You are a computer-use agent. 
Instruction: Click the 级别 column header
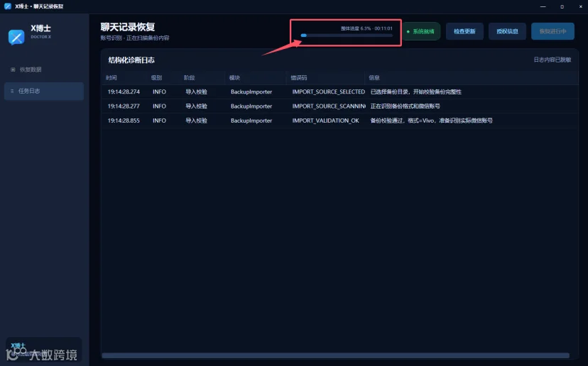[x=156, y=78]
